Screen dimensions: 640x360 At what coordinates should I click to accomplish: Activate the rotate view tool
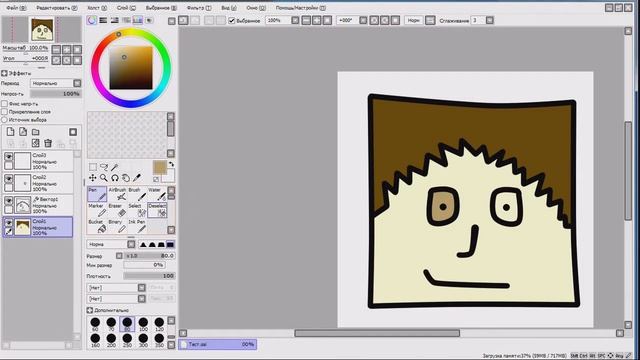point(115,178)
